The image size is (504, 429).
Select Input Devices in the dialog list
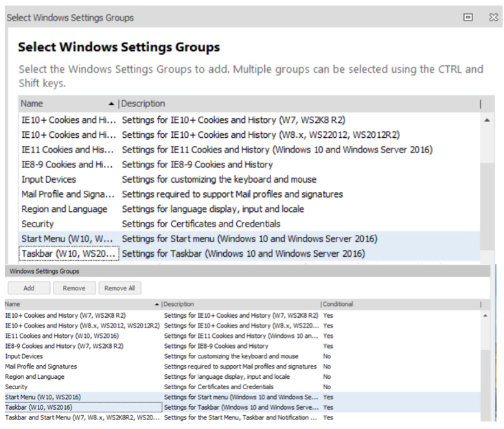coord(249,179)
